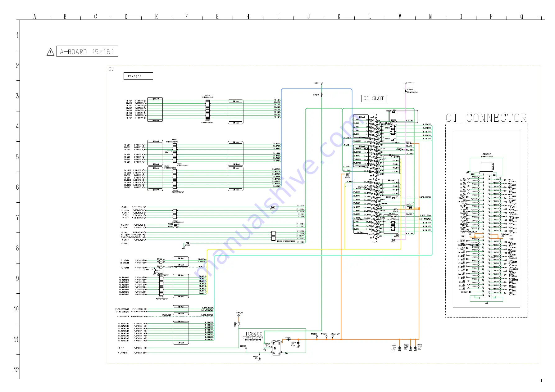This screenshot has height=392, width=555.
Task: Click the IC8400 chip symbol
Action: [x=276, y=348]
